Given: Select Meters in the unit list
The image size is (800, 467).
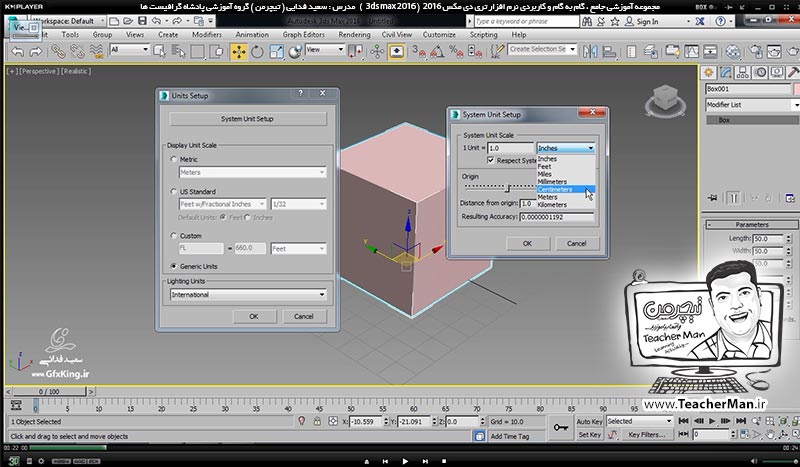Looking at the screenshot, I should pos(565,197).
